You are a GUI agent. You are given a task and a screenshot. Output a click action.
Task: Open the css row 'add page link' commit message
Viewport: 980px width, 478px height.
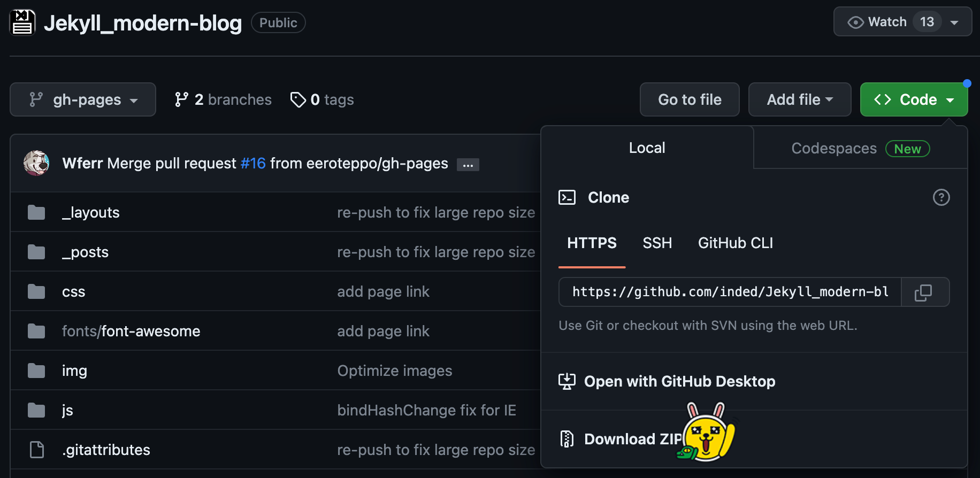[x=383, y=291]
